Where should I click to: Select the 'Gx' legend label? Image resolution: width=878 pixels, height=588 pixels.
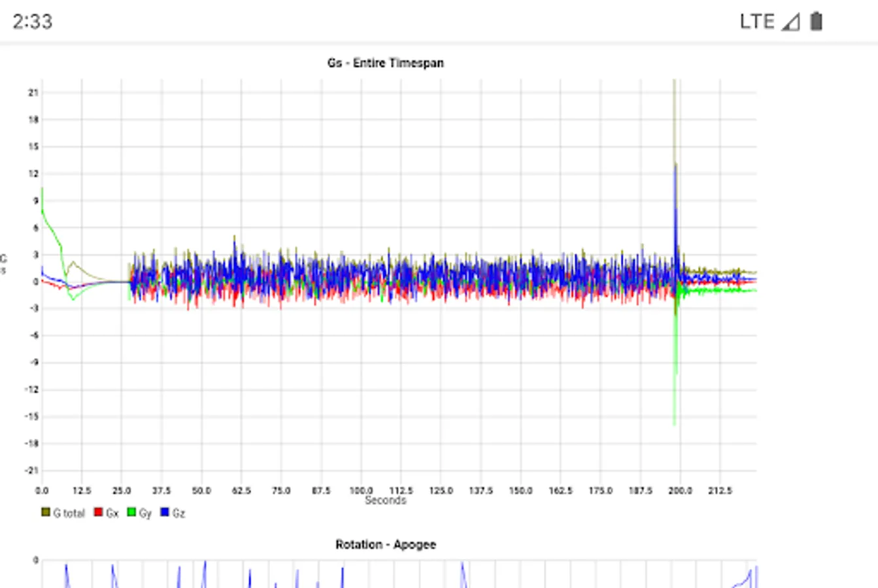[x=112, y=514]
